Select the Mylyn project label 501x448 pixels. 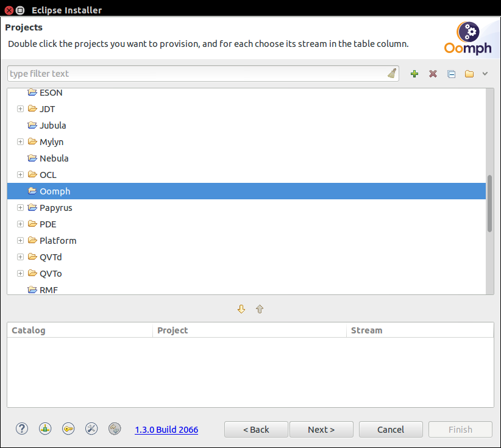pos(51,142)
